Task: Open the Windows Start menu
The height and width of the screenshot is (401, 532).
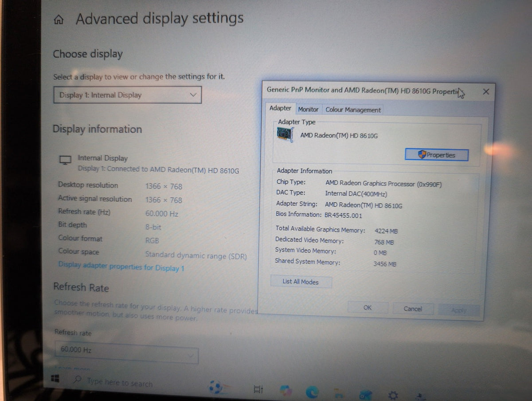Action: click(55, 379)
